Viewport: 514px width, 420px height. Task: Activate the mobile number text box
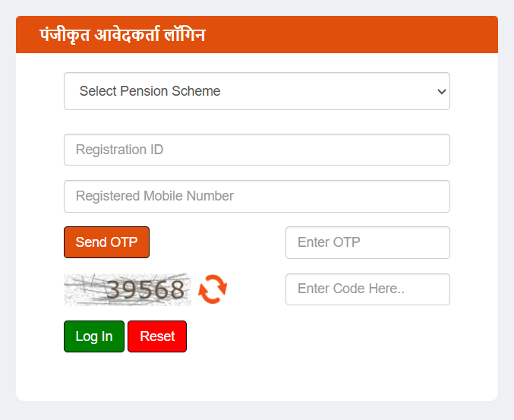257,196
